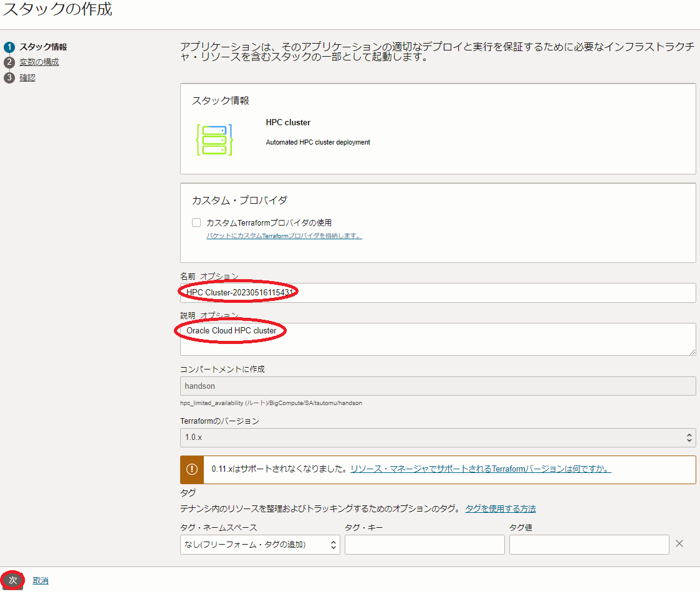The height and width of the screenshot is (592, 700).
Task: Go to 変数の構成 step
Action: [39, 62]
